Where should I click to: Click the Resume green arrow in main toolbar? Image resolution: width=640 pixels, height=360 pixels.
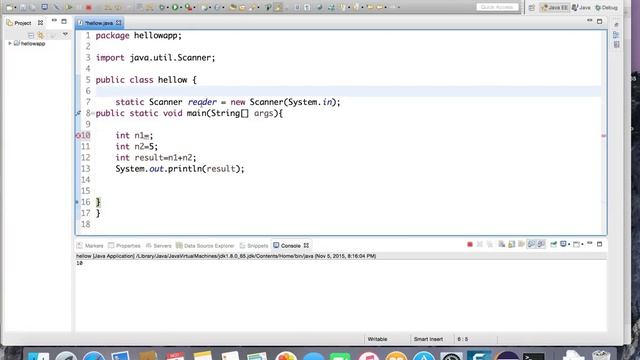point(69,7)
